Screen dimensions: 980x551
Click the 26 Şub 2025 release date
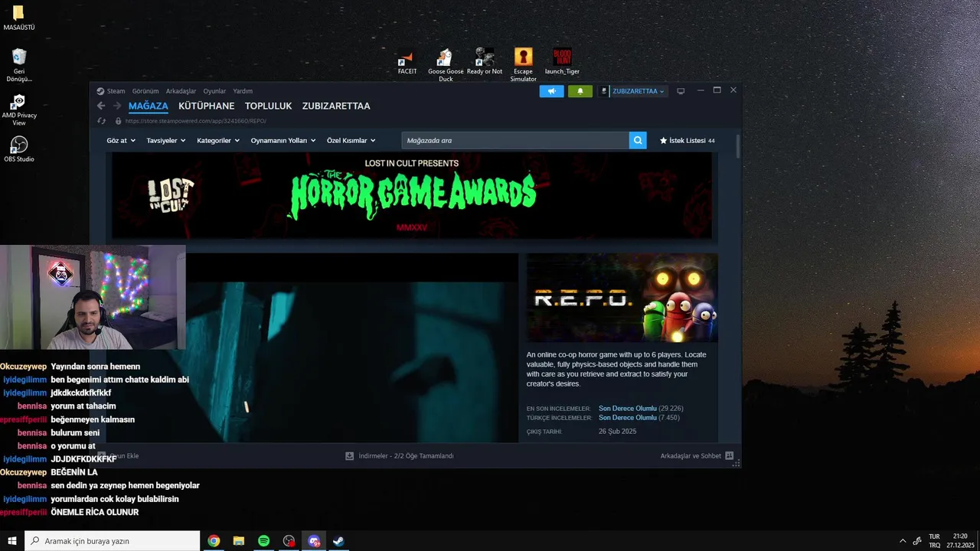617,432
